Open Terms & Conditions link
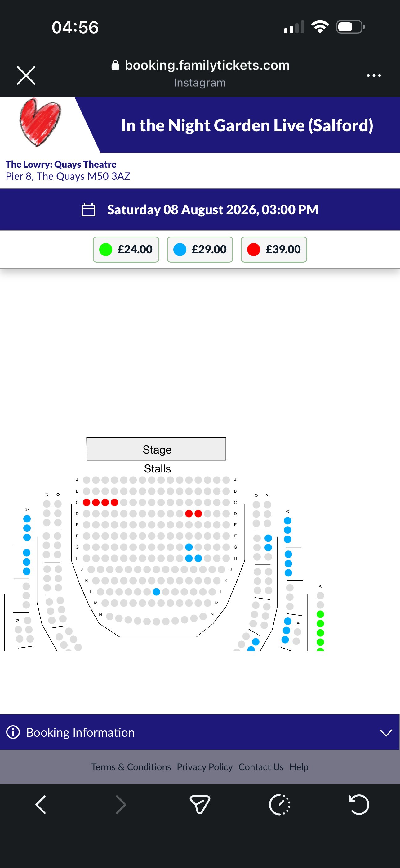The width and height of the screenshot is (400, 868). [x=131, y=767]
